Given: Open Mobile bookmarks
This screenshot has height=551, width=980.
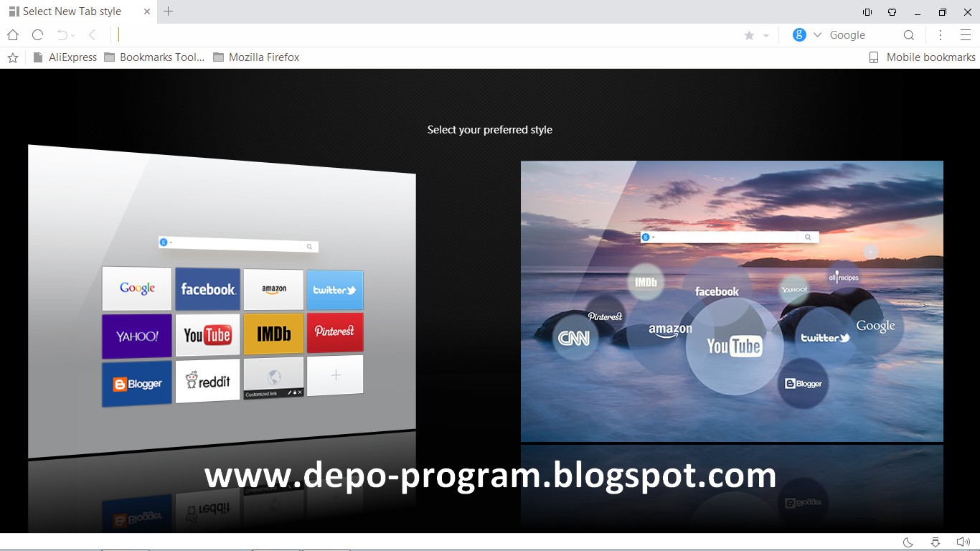Looking at the screenshot, I should 923,57.
